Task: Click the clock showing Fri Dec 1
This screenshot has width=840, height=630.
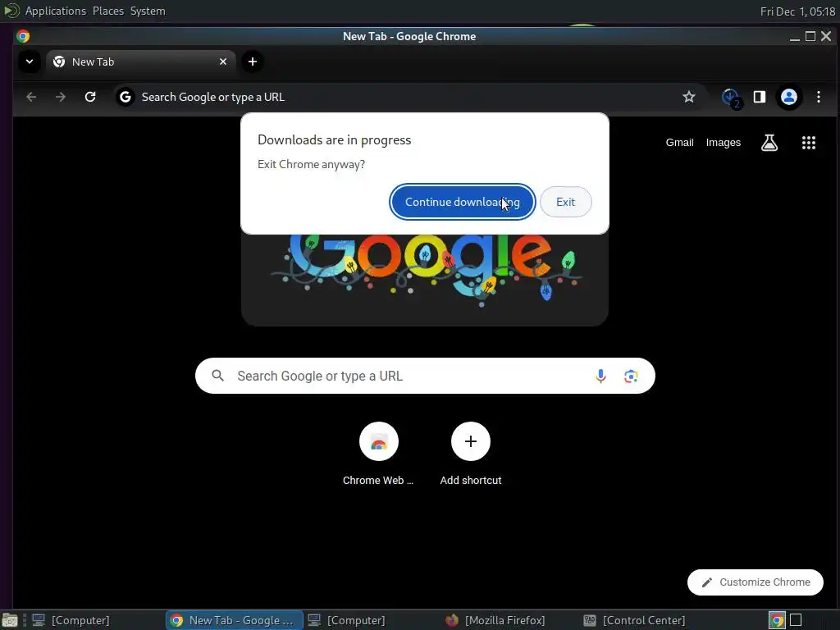Action: (797, 11)
